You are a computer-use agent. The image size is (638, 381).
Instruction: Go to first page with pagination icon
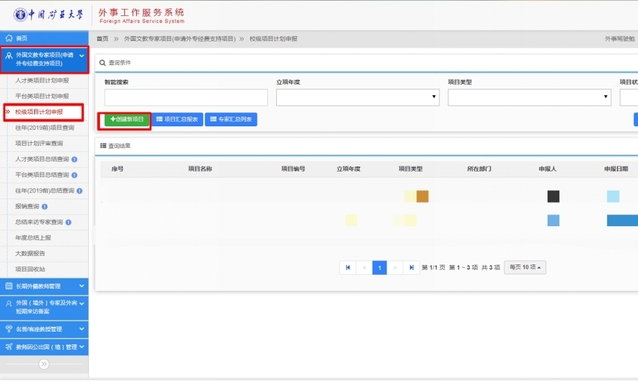click(x=348, y=267)
